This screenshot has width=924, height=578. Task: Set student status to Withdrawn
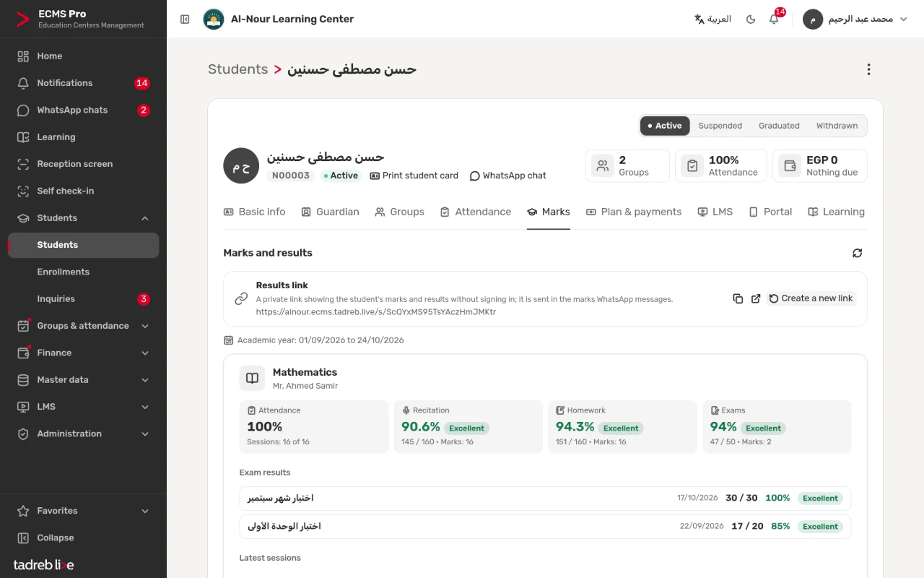[837, 126]
